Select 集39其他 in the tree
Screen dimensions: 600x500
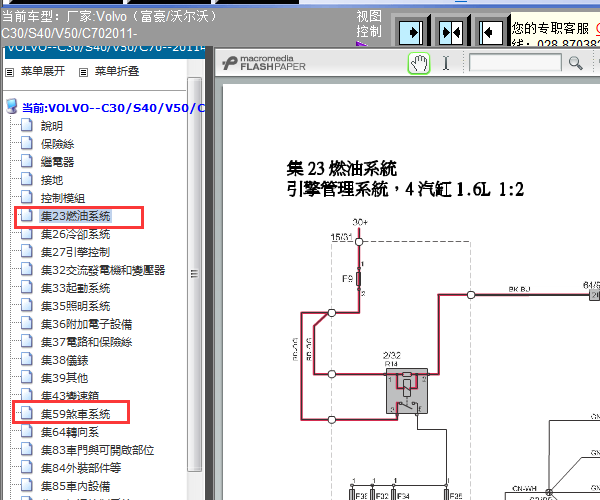click(64, 378)
